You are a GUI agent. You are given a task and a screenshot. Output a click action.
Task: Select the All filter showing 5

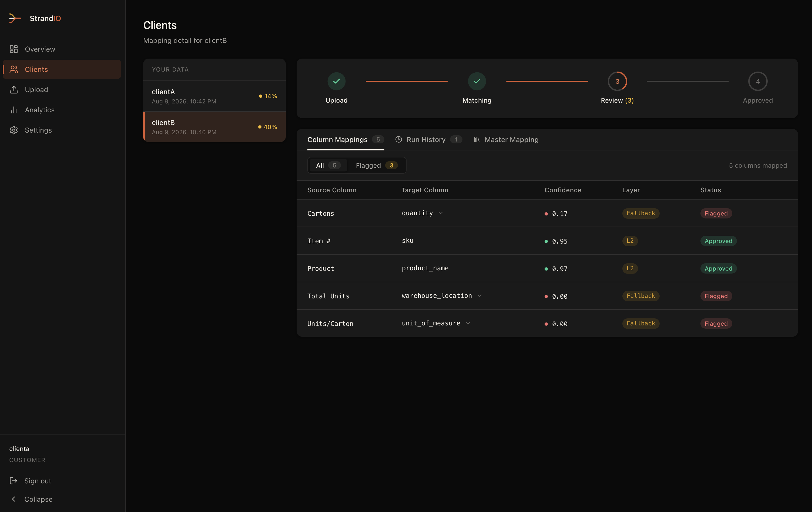pos(328,166)
